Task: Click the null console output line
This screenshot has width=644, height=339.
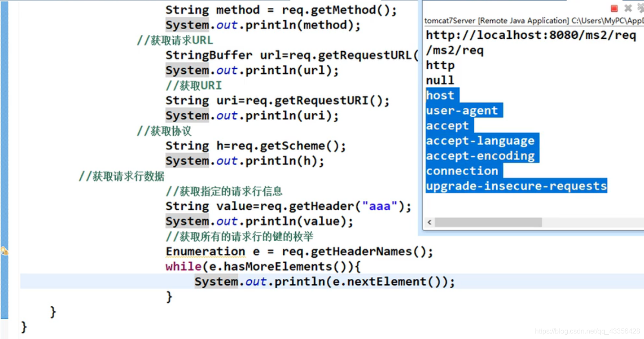Action: pyautogui.click(x=440, y=81)
